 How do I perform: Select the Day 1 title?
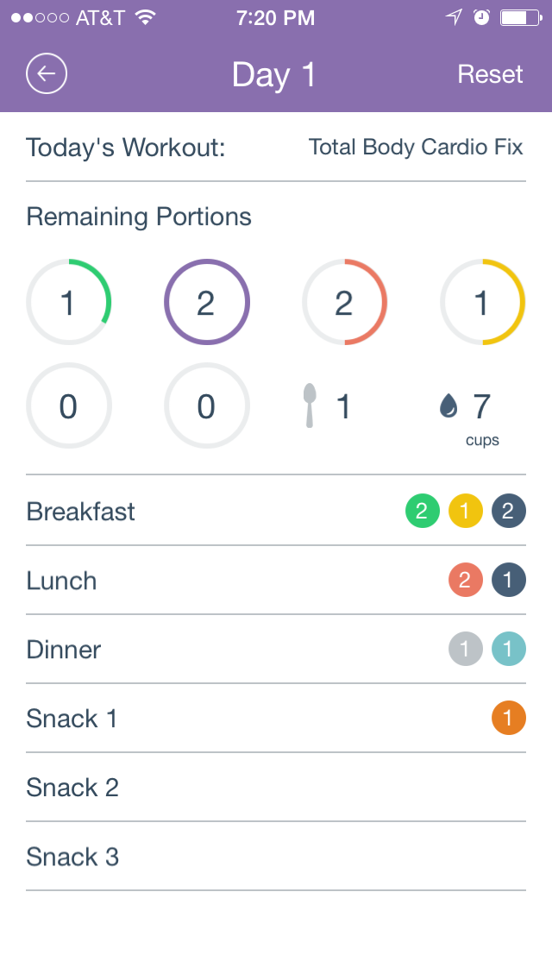[x=273, y=74]
